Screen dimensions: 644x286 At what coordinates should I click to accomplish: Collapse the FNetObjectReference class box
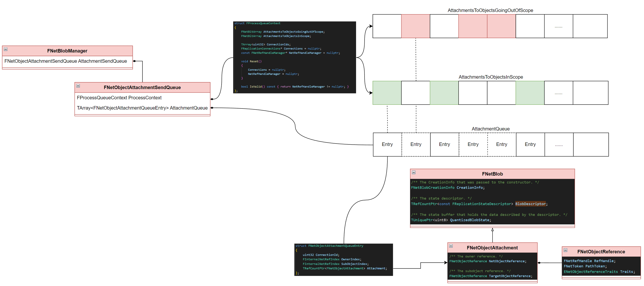click(x=565, y=250)
